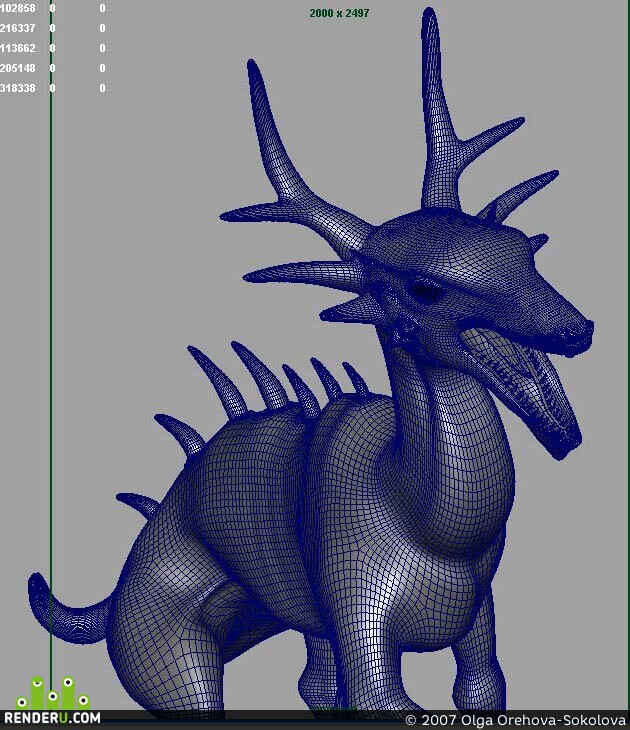This screenshot has height=730, width=630.
Task: Click the heads-up value 318338
Action: coord(18,88)
